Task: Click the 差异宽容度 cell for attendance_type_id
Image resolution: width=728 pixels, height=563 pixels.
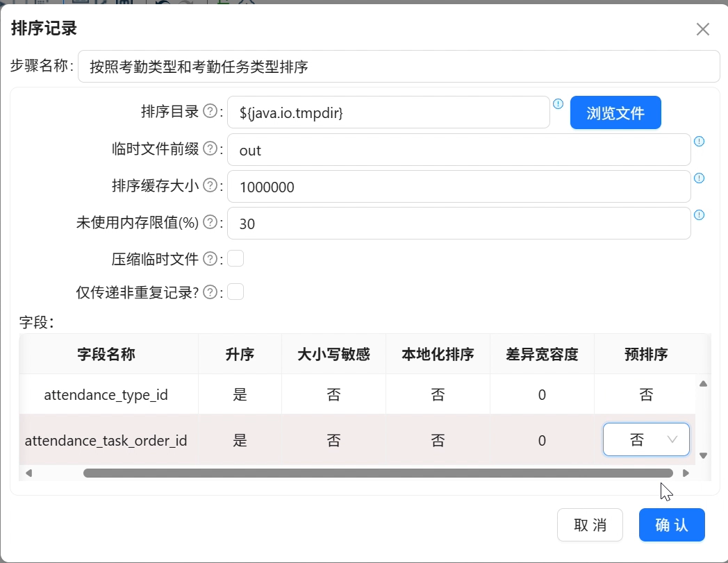Action: (x=542, y=394)
